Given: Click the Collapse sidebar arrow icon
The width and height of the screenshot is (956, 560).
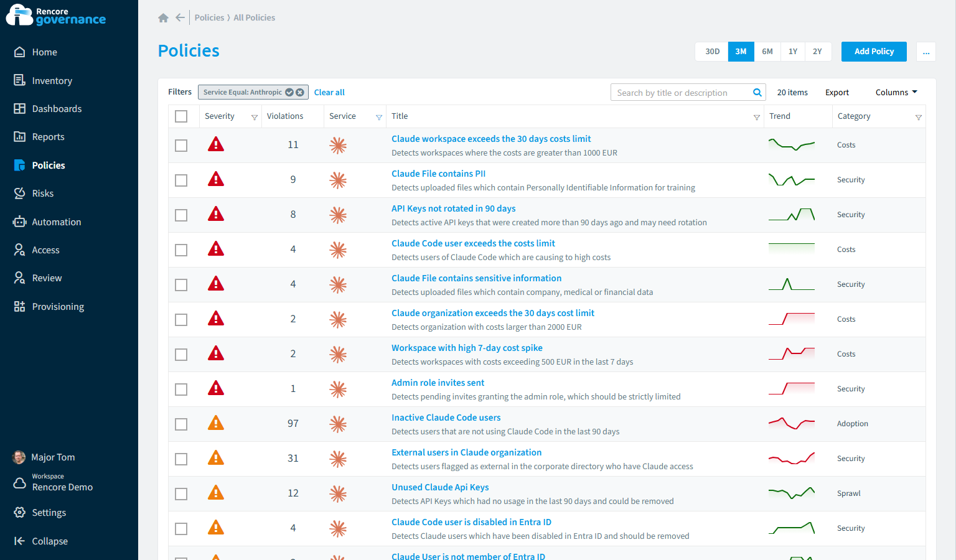Looking at the screenshot, I should click(19, 541).
